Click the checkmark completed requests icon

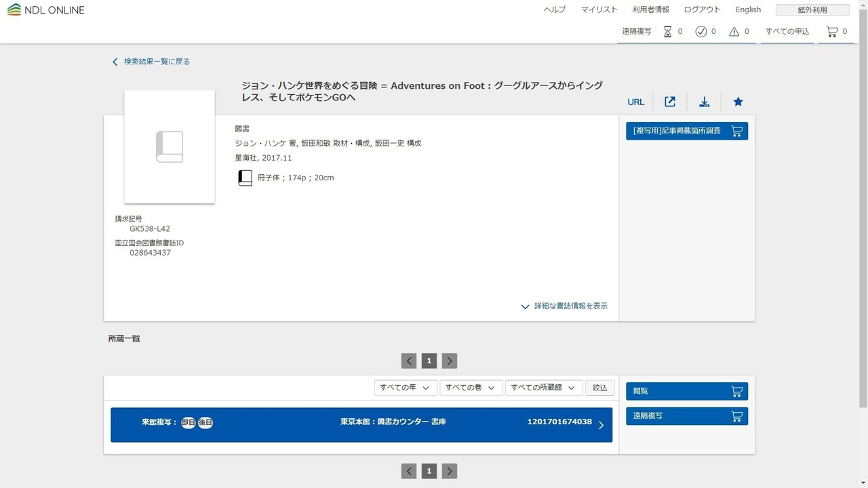tap(701, 32)
